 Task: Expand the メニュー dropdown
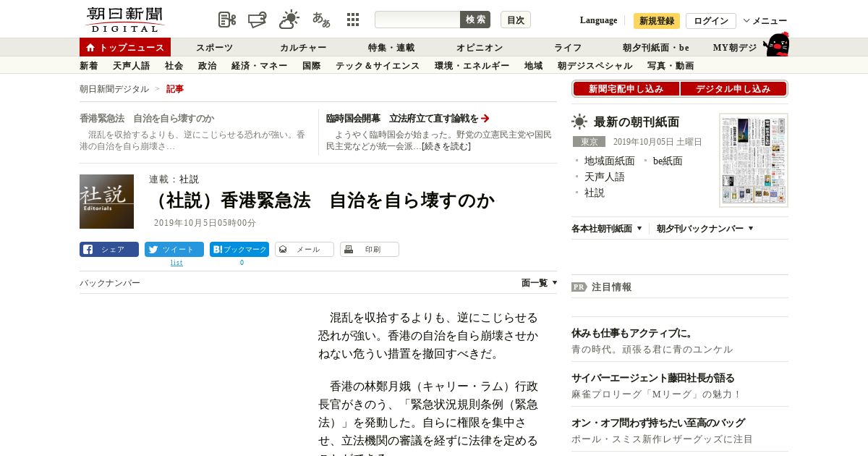pyautogui.click(x=765, y=21)
